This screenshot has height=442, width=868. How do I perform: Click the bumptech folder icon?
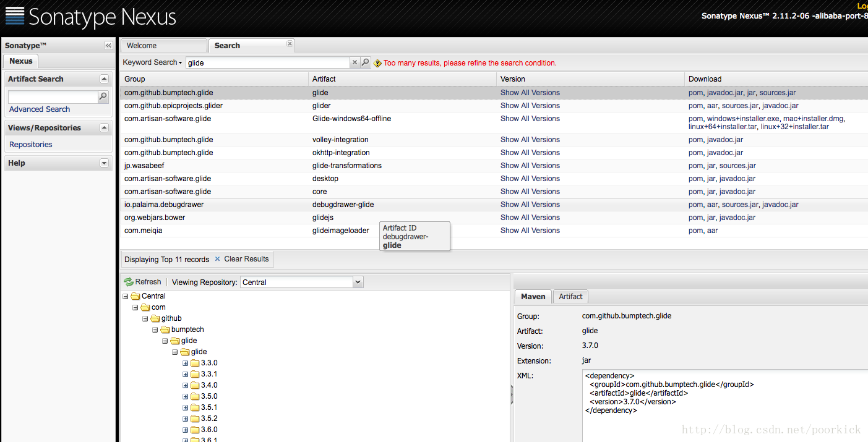coord(165,329)
